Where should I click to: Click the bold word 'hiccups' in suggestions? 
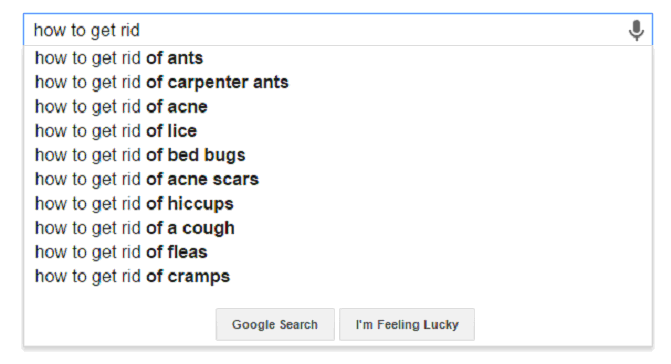coord(201,204)
